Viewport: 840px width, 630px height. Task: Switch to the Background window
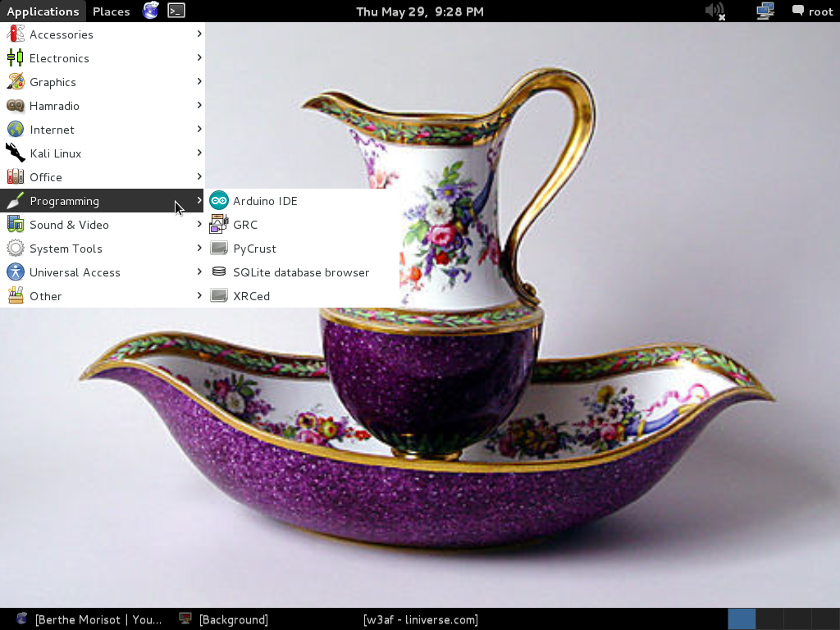point(224,619)
